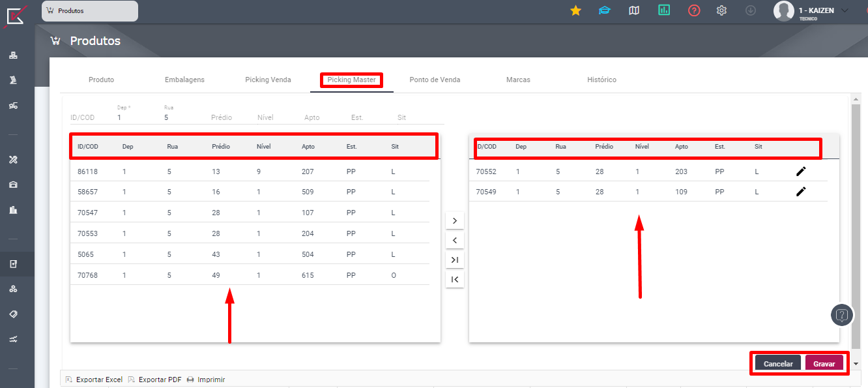
Task: Focus the Prédio filter field
Action: (229, 117)
